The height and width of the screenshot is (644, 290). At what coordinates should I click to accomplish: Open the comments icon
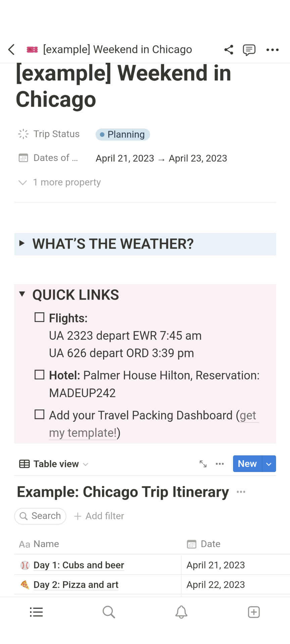pos(249,50)
